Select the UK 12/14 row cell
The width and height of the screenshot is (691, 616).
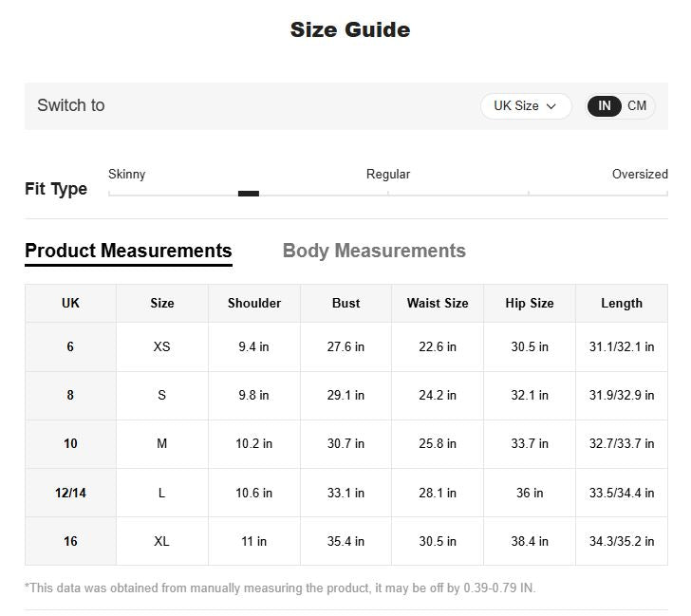(70, 493)
